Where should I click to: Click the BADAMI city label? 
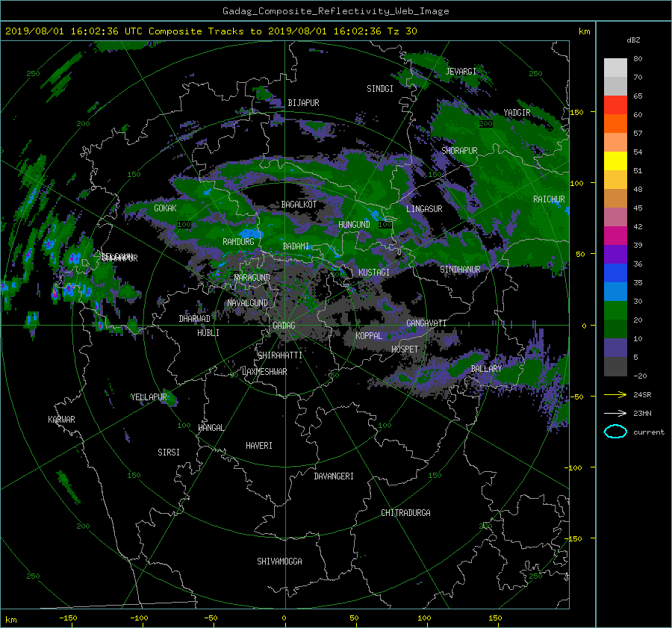click(296, 246)
